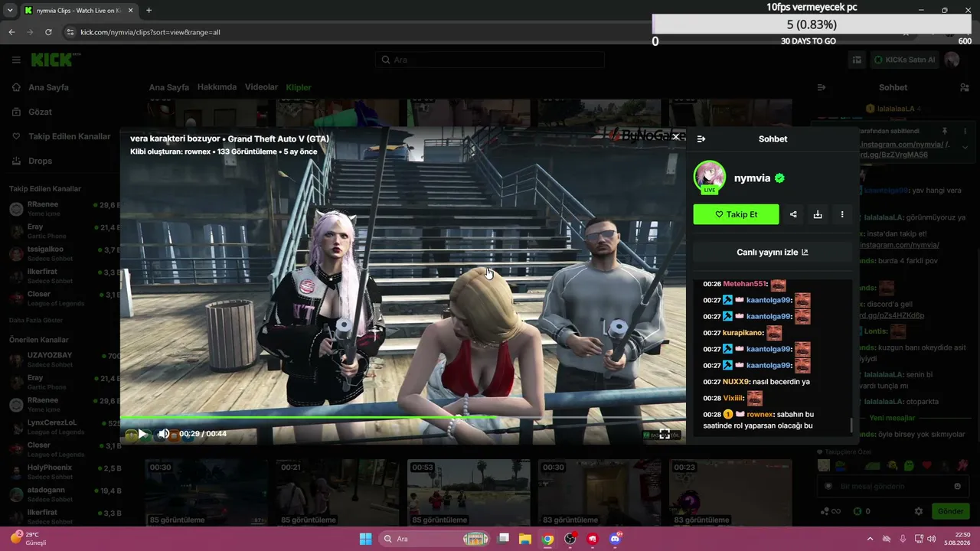Open File Explorer from taskbar

point(525,539)
